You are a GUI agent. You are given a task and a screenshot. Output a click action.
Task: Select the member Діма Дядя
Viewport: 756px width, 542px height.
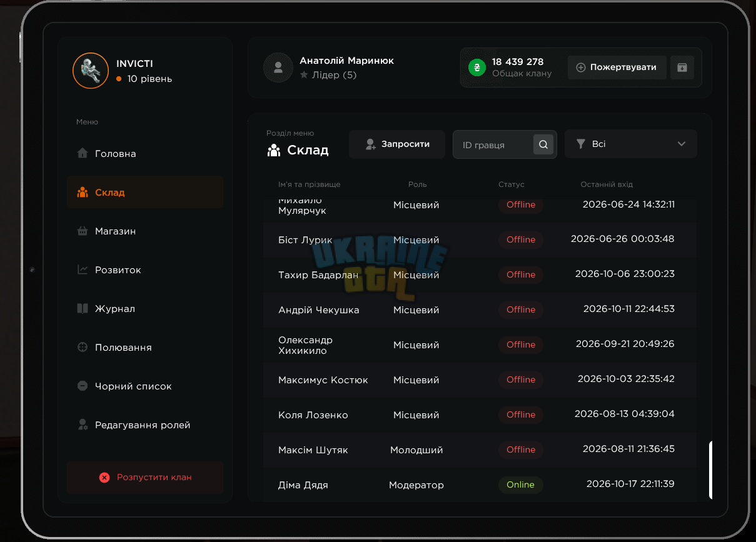(x=303, y=485)
